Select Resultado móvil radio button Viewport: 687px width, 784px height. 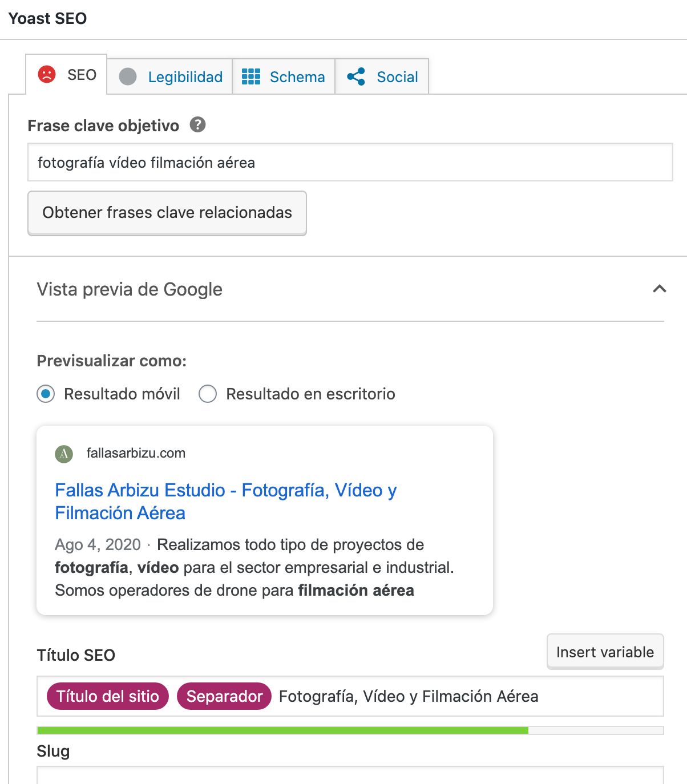pyautogui.click(x=46, y=394)
